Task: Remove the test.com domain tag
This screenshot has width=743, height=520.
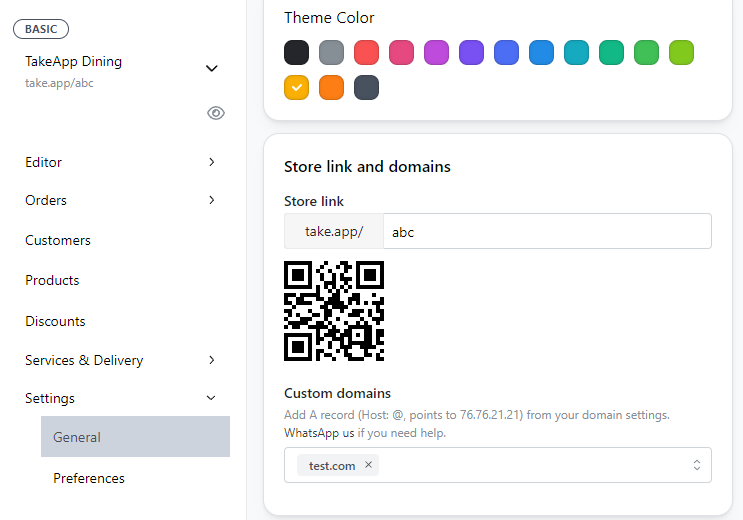Action: [x=368, y=465]
